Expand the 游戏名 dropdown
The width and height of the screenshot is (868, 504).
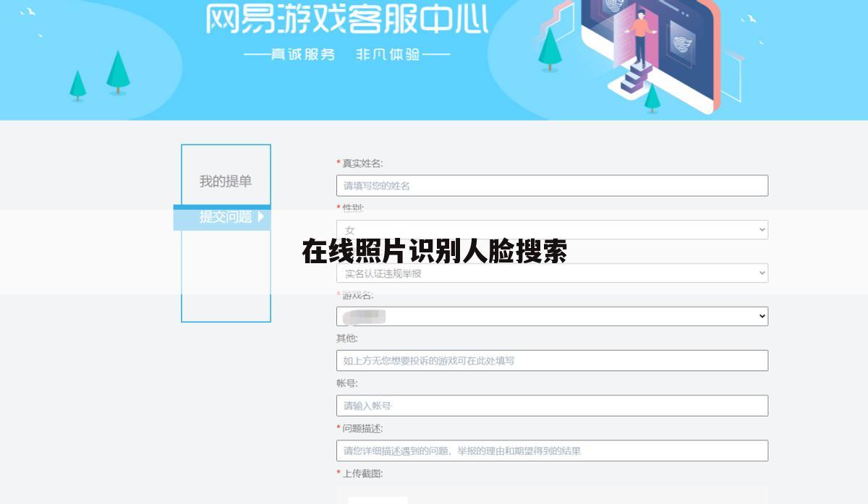coord(552,317)
